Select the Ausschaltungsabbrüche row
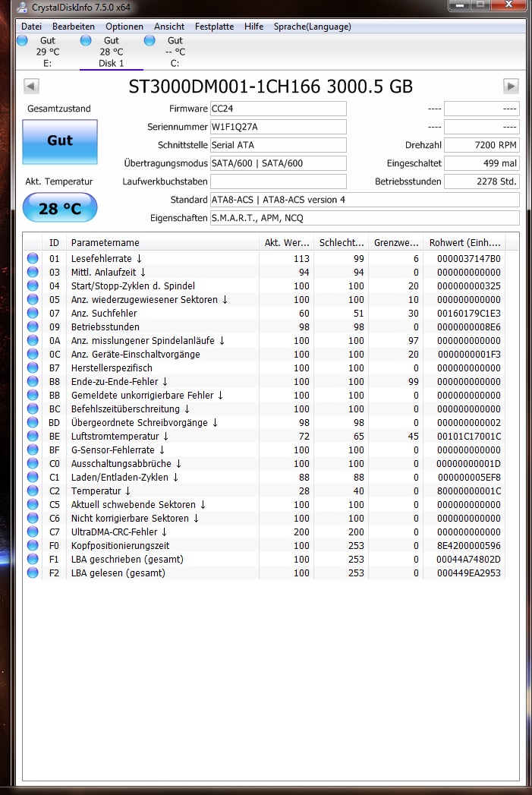The width and height of the screenshot is (532, 795). click(264, 464)
